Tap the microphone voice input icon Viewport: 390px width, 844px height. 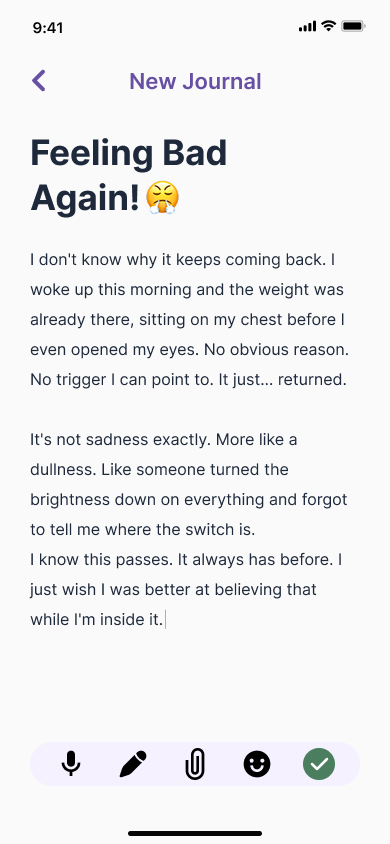coord(70,764)
